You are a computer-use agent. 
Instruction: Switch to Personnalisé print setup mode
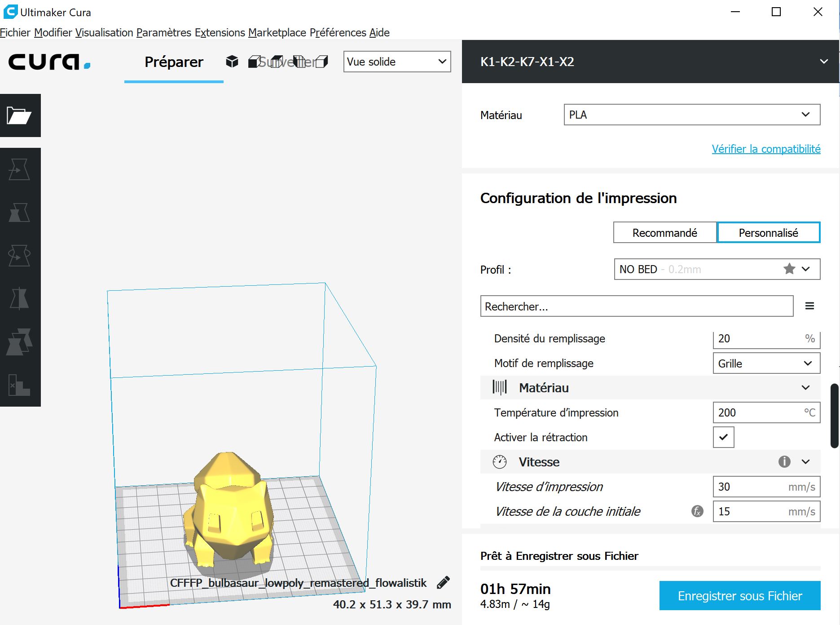(x=769, y=233)
